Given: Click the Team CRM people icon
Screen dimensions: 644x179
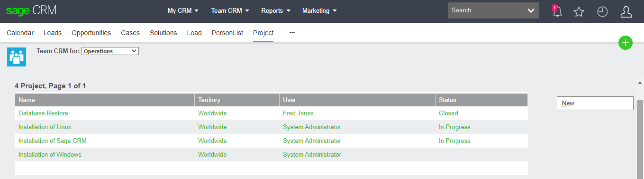Looking at the screenshot, I should tap(17, 57).
